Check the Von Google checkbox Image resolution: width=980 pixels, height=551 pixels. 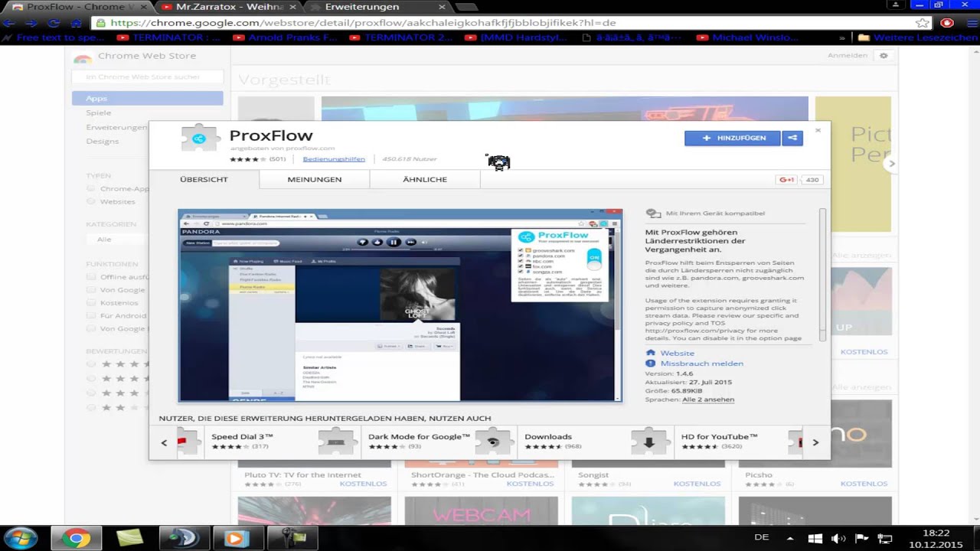point(91,290)
